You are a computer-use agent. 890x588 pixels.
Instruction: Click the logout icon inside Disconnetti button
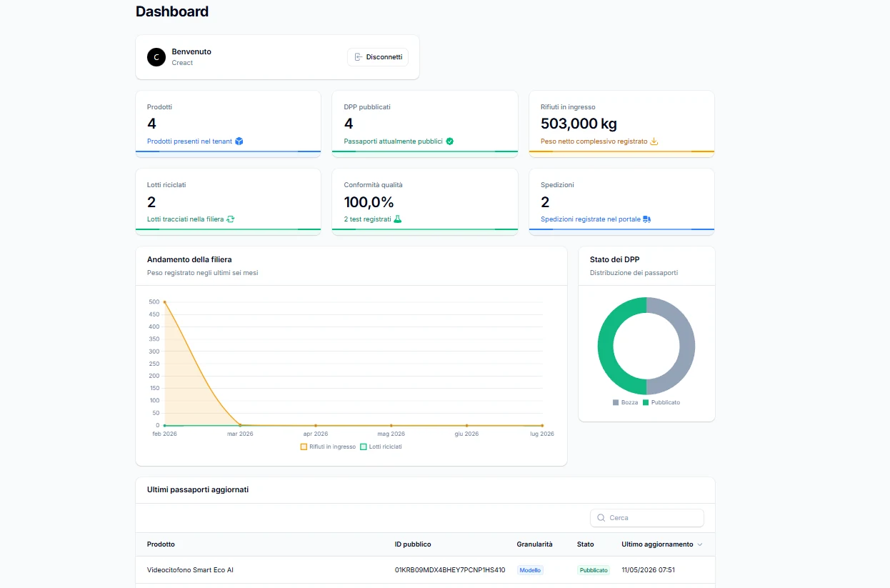click(359, 57)
